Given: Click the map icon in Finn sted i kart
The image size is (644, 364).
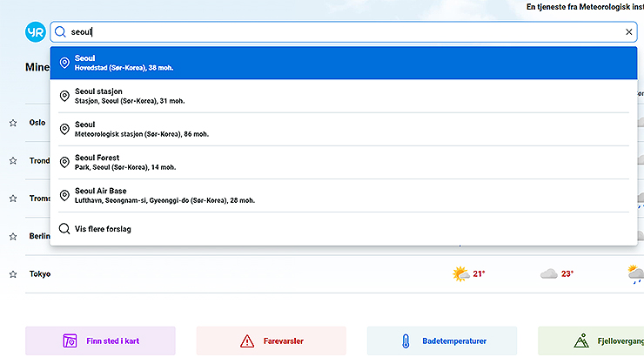Looking at the screenshot, I should coord(70,341).
